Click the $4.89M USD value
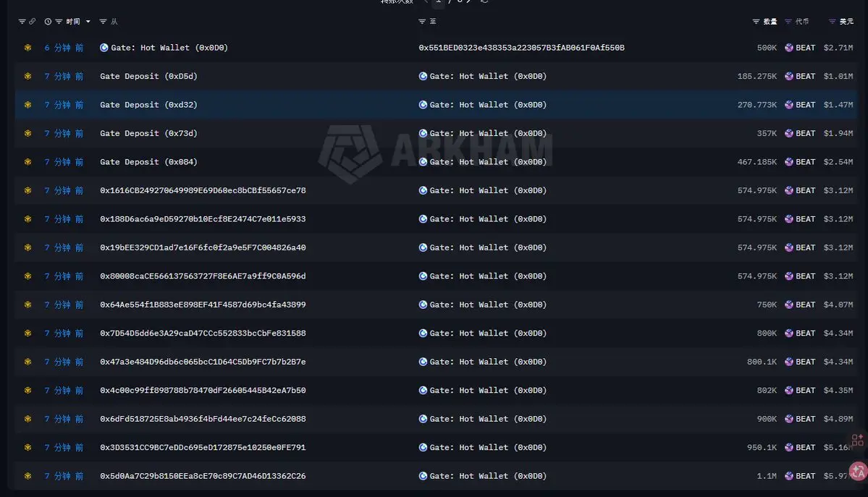 tap(838, 419)
